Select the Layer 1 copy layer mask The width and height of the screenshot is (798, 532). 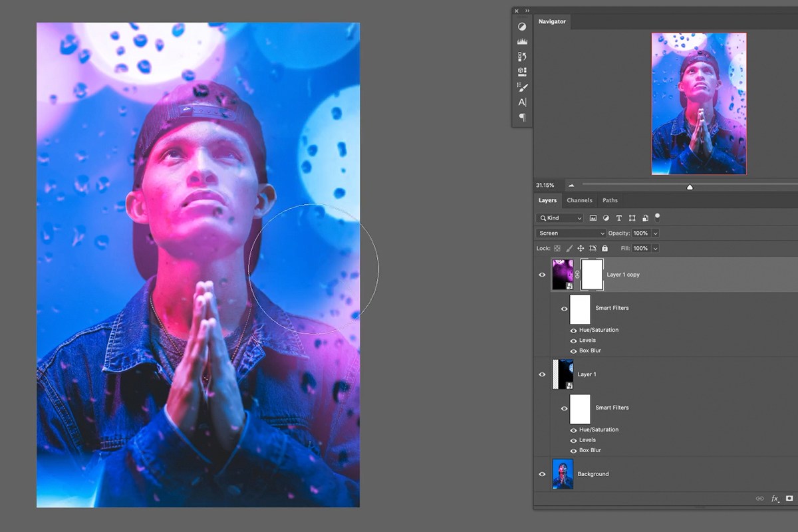(x=592, y=275)
